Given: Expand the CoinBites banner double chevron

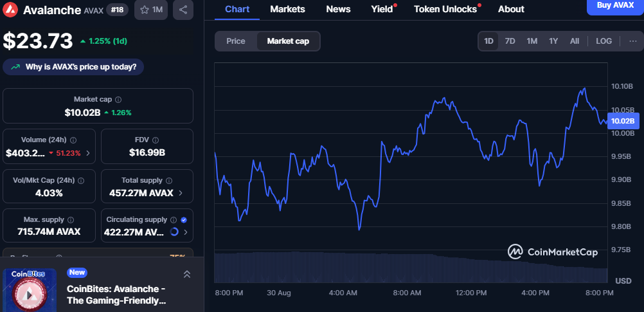Looking at the screenshot, I should pos(187,274).
